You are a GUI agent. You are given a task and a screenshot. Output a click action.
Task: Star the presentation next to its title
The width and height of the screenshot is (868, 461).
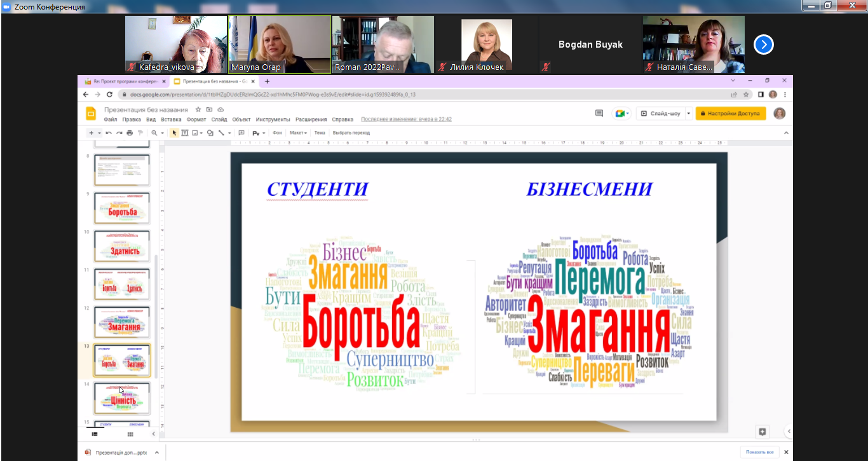click(198, 110)
